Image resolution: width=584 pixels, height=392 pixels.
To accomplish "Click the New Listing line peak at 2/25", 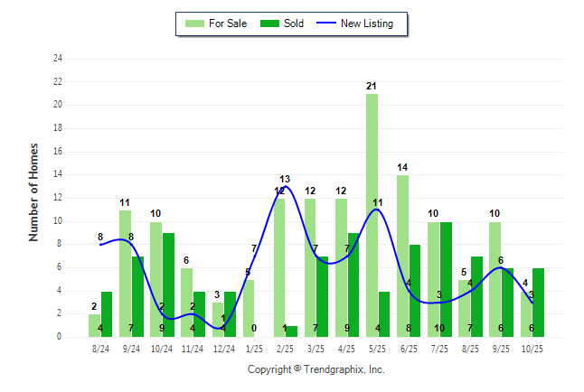I will pos(286,187).
